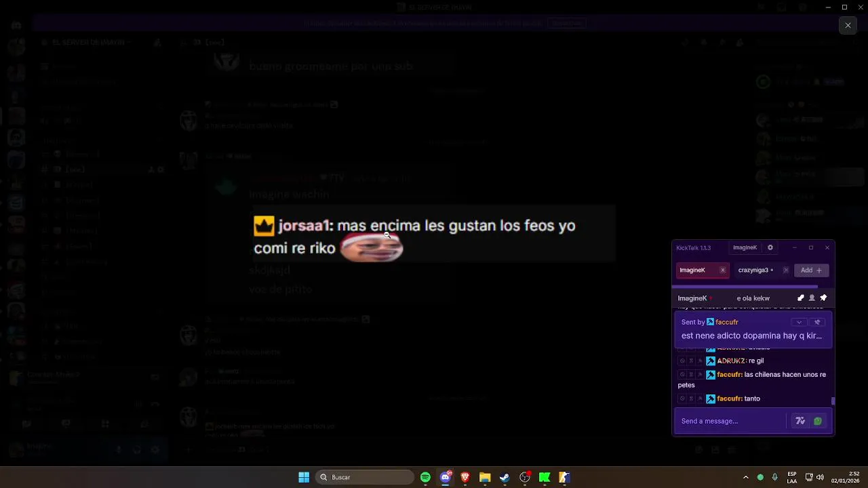Open Windows Start menu
The height and width of the screenshot is (488, 868).
(x=304, y=477)
